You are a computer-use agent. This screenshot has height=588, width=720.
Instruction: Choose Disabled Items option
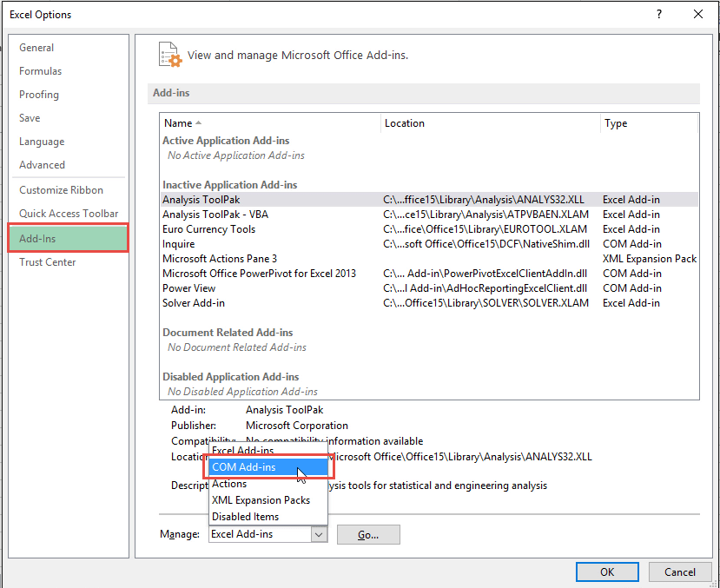coord(268,517)
